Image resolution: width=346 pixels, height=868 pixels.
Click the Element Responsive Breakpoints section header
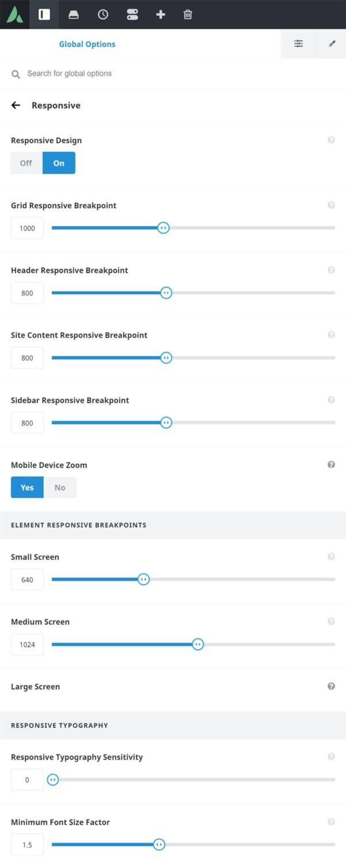(78, 525)
